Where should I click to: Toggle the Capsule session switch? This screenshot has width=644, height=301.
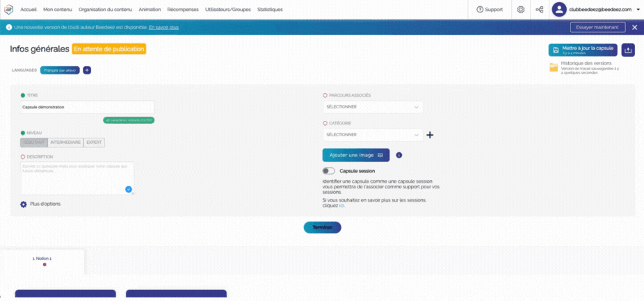click(328, 171)
